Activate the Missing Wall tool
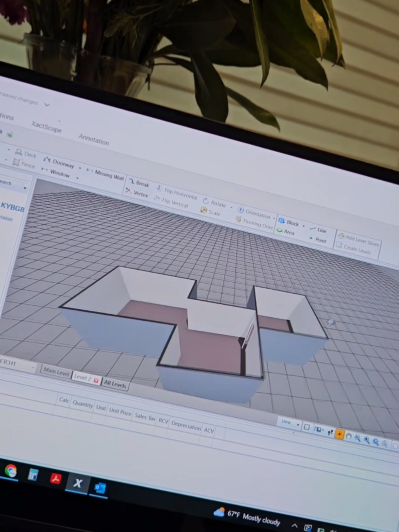The height and width of the screenshot is (532, 399). click(x=105, y=174)
